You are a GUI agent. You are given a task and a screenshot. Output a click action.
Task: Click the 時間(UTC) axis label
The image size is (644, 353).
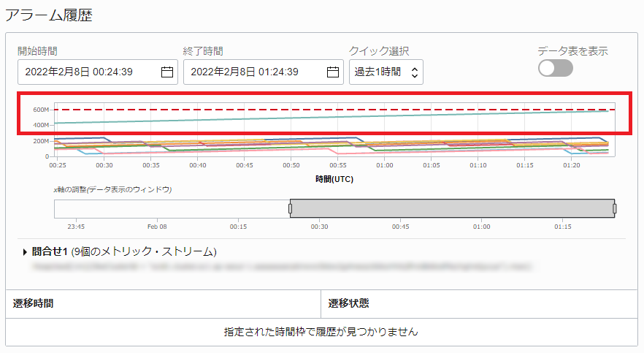(x=335, y=178)
